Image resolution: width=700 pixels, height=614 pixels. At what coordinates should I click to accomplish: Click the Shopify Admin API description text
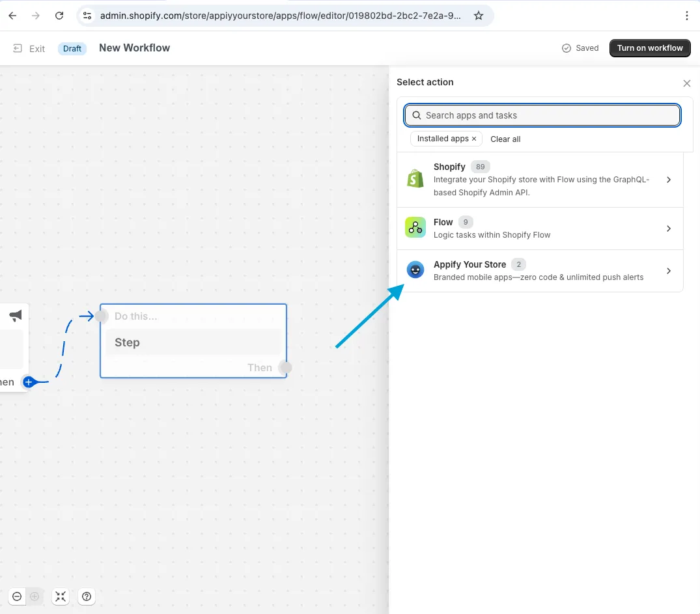(541, 186)
